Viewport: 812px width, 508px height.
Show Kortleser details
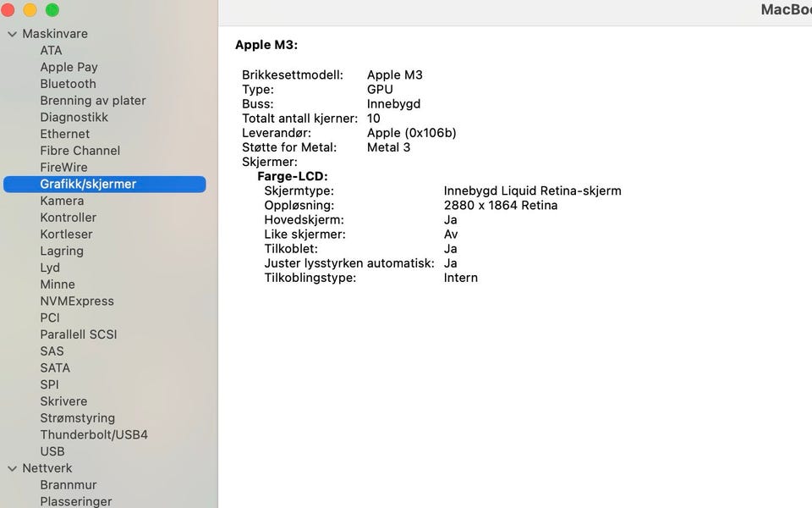tap(66, 235)
